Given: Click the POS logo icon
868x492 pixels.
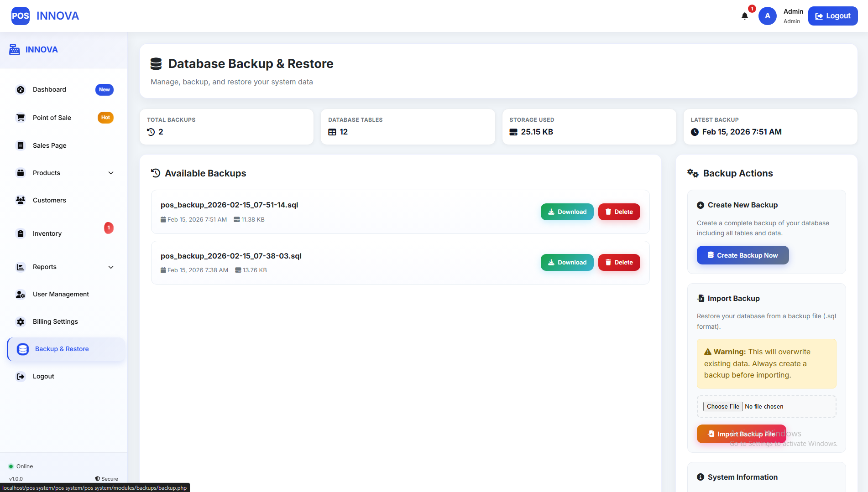Looking at the screenshot, I should click(21, 16).
